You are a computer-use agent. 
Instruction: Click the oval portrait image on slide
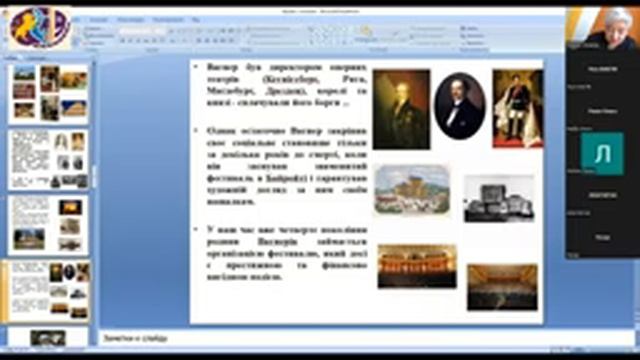pos(460,106)
